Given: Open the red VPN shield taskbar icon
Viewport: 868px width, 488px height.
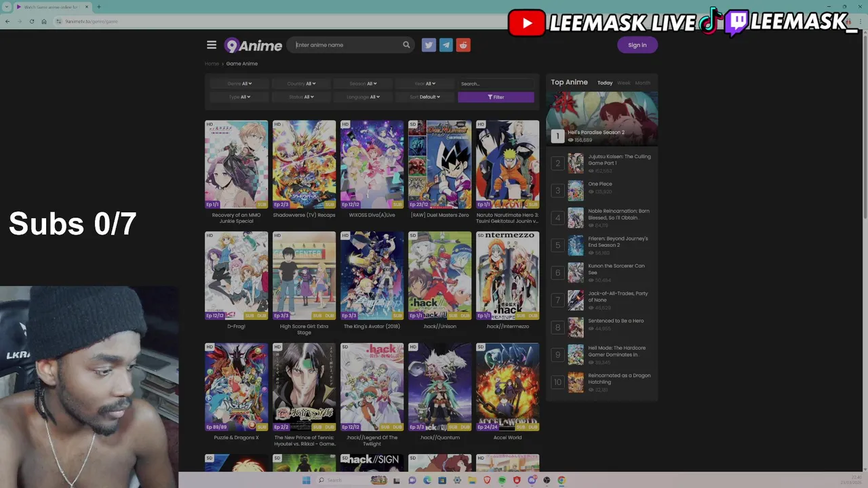Looking at the screenshot, I should [517, 481].
